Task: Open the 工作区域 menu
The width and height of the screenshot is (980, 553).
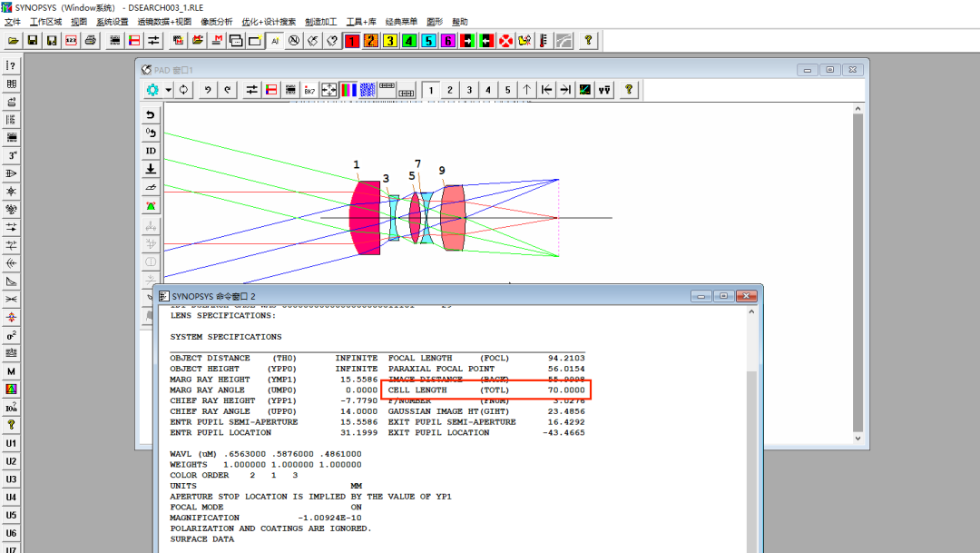Action: point(46,22)
